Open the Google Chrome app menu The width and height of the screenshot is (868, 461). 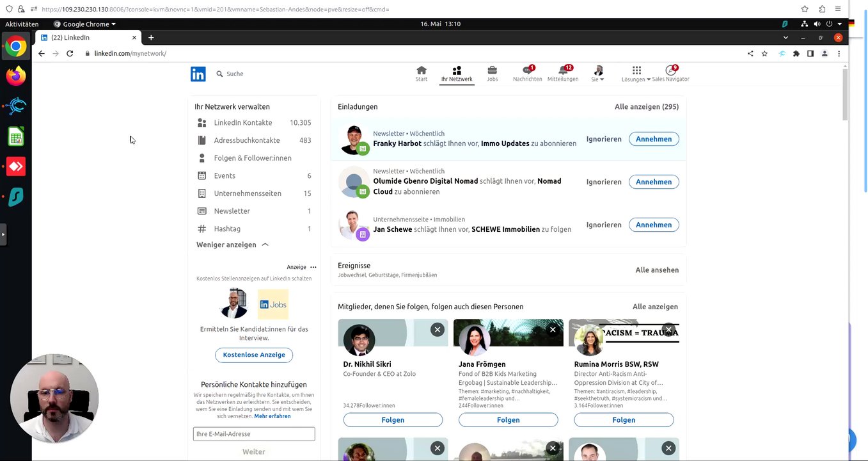[85, 24]
